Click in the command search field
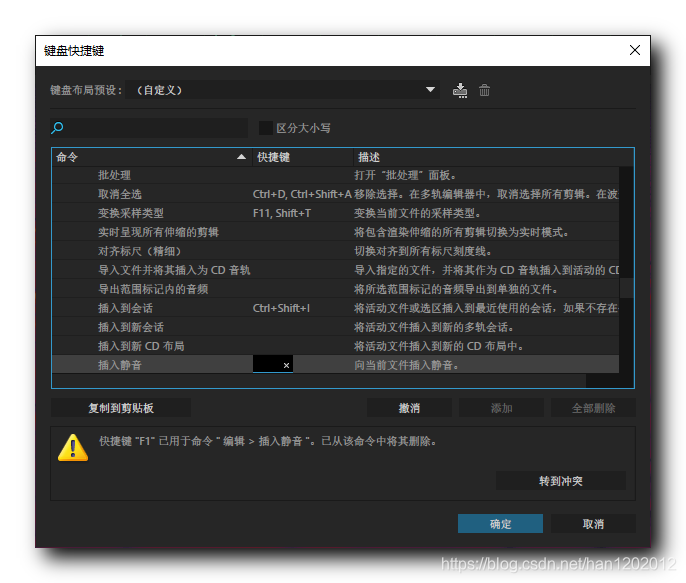The image size is (686, 583). pyautogui.click(x=149, y=128)
